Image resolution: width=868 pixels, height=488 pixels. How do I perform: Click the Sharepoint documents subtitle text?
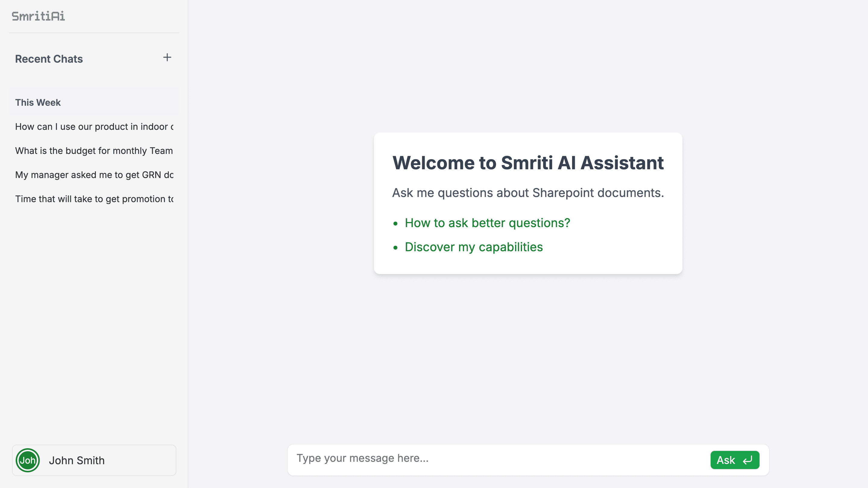[x=528, y=193]
